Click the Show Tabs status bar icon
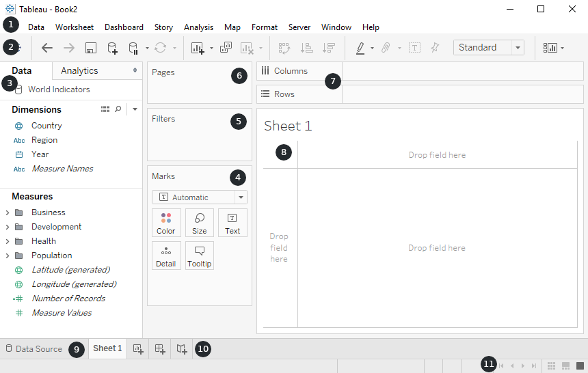This screenshot has width=588, height=373. pyautogui.click(x=580, y=365)
